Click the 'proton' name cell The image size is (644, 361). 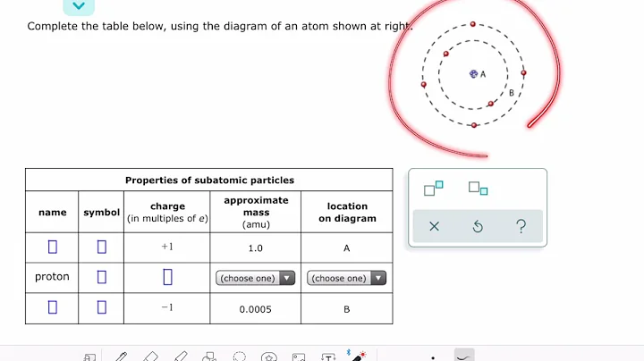point(52,277)
